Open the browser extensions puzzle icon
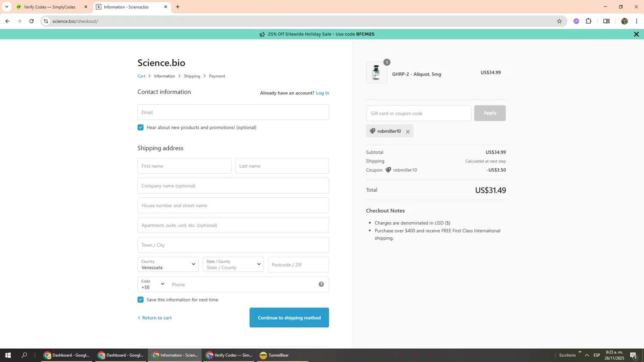Screen dimensions: 644x362 point(589,21)
